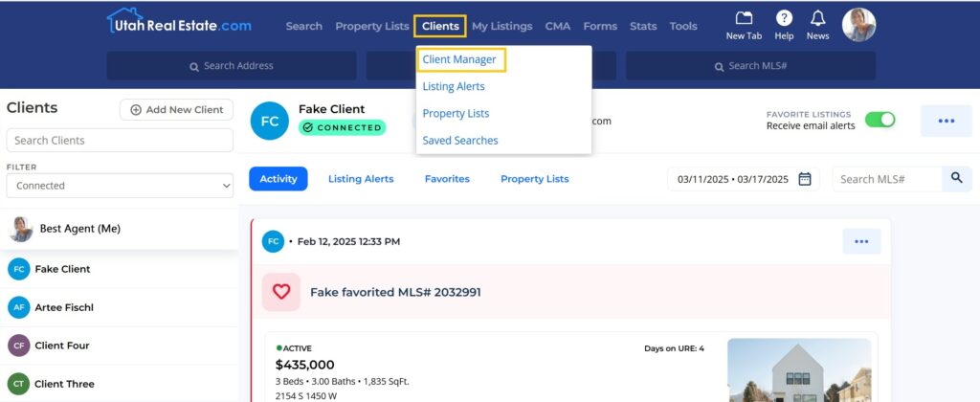980x402 pixels.
Task: Choose Saved Searches in the Clients menu
Action: click(x=460, y=140)
